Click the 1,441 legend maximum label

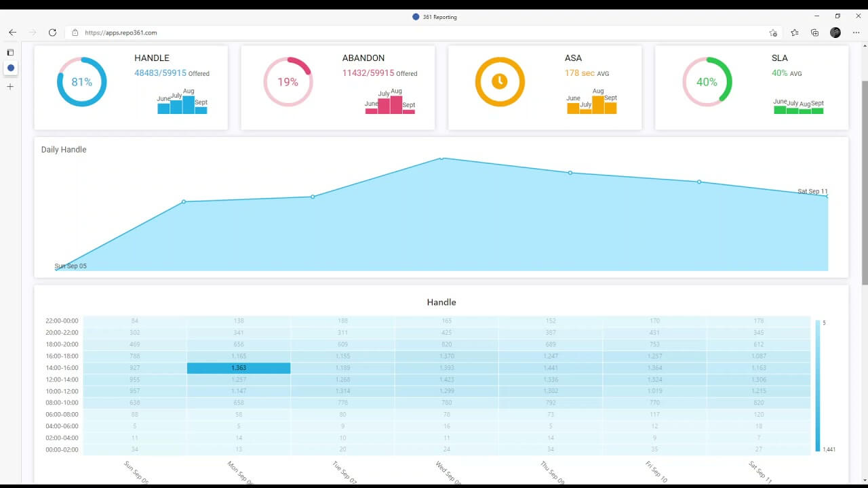point(829,449)
